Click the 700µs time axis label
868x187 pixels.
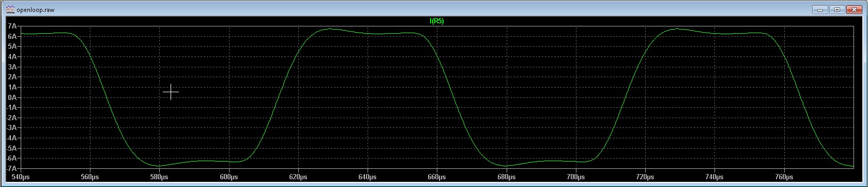pos(576,177)
